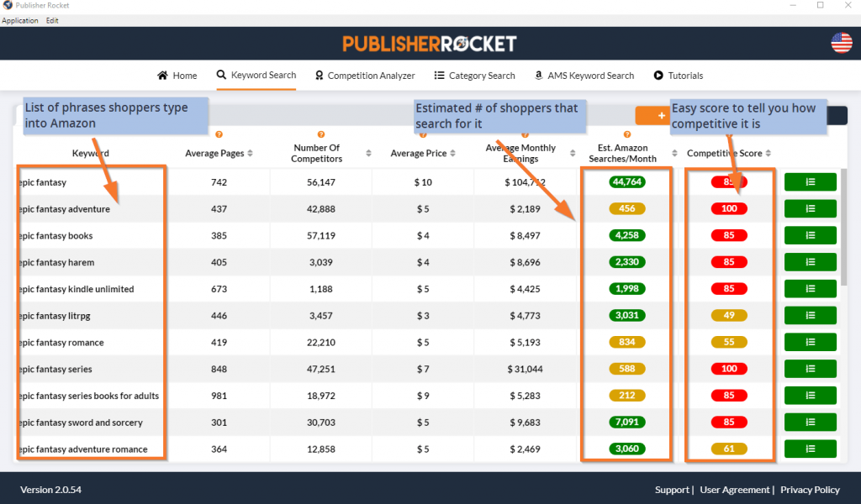This screenshot has height=504, width=861.
Task: Go to AMS Keyword Search tab
Action: tap(584, 76)
